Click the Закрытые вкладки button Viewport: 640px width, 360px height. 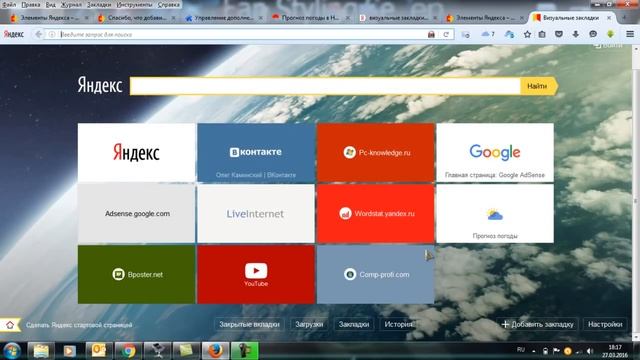[249, 324]
